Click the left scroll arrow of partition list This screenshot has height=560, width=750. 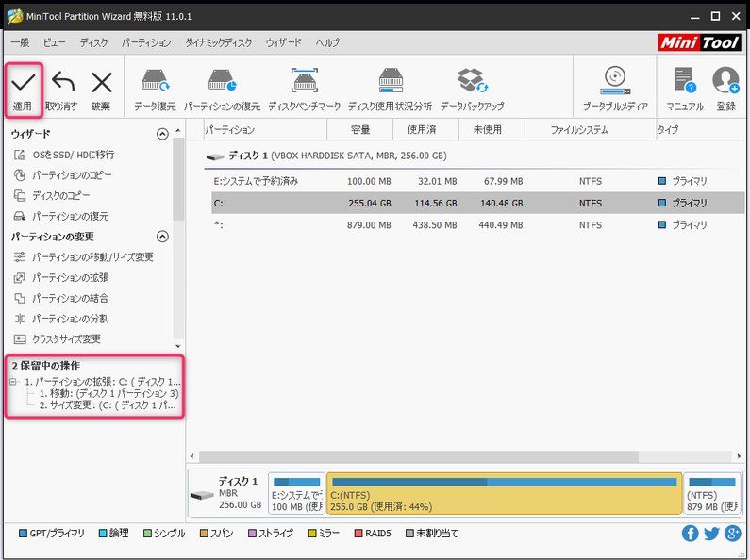(x=192, y=456)
